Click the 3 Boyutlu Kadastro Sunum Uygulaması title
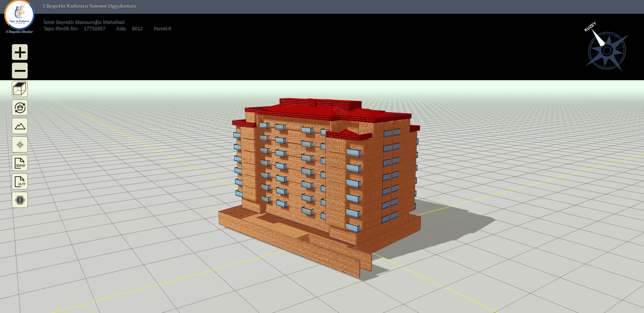This screenshot has width=644, height=313. (89, 6)
